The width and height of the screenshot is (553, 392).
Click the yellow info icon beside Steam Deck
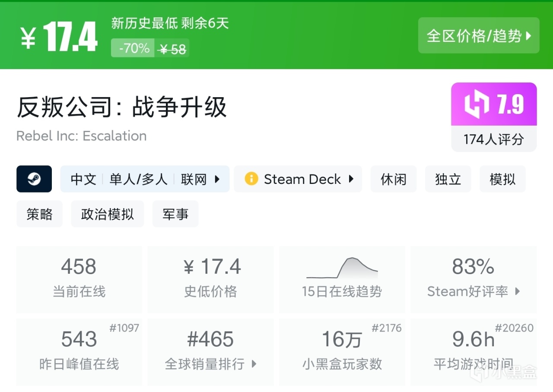click(x=251, y=179)
